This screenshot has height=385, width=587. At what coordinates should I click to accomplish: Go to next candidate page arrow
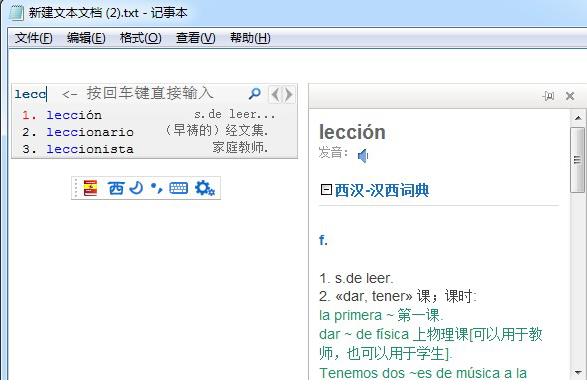(x=288, y=94)
